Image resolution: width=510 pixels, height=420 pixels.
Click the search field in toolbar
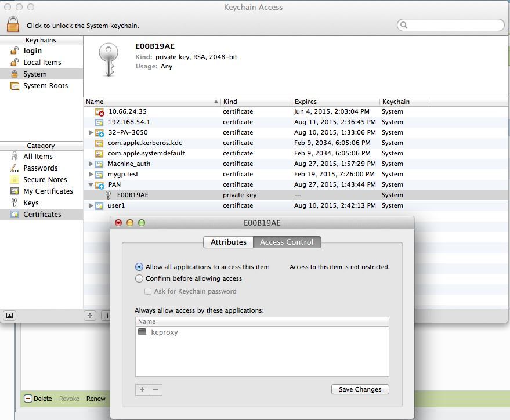click(x=450, y=25)
